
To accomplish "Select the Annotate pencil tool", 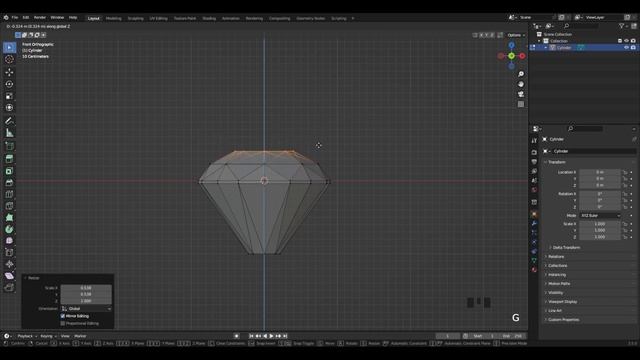I will point(9,121).
